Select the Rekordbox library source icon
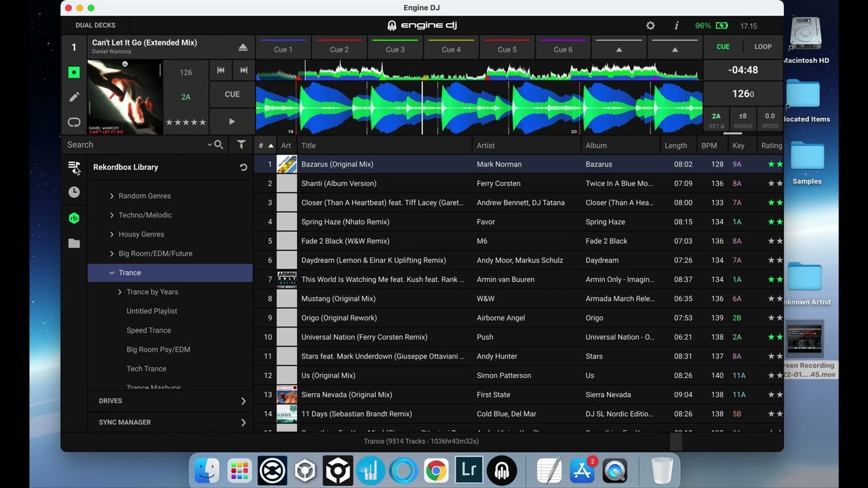The width and height of the screenshot is (868, 488). 74,218
